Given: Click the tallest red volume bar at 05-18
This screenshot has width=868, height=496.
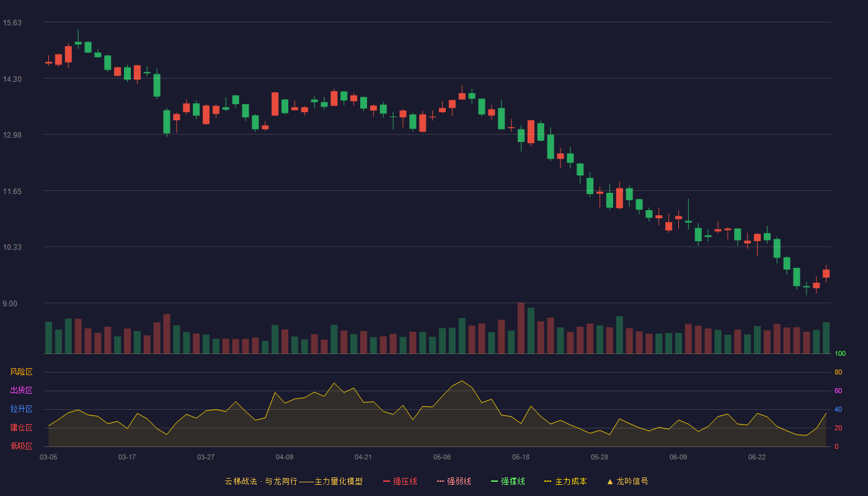Looking at the screenshot, I should (x=521, y=328).
